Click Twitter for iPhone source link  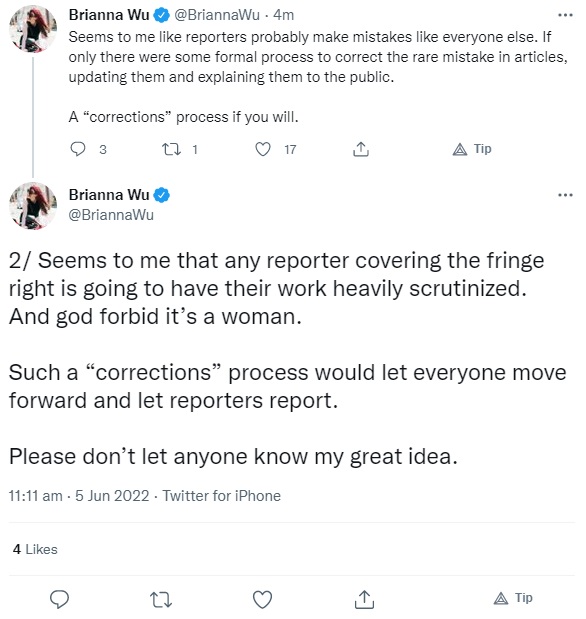[x=222, y=496]
